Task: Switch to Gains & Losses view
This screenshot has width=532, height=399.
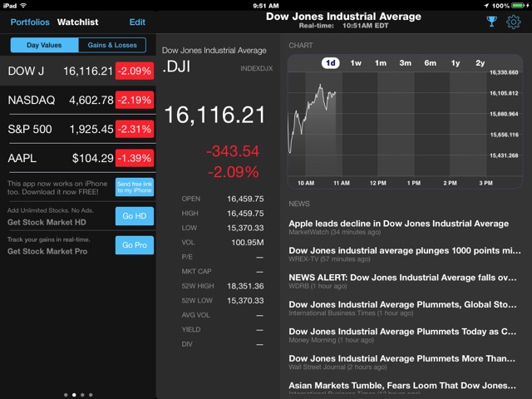Action: (112, 45)
